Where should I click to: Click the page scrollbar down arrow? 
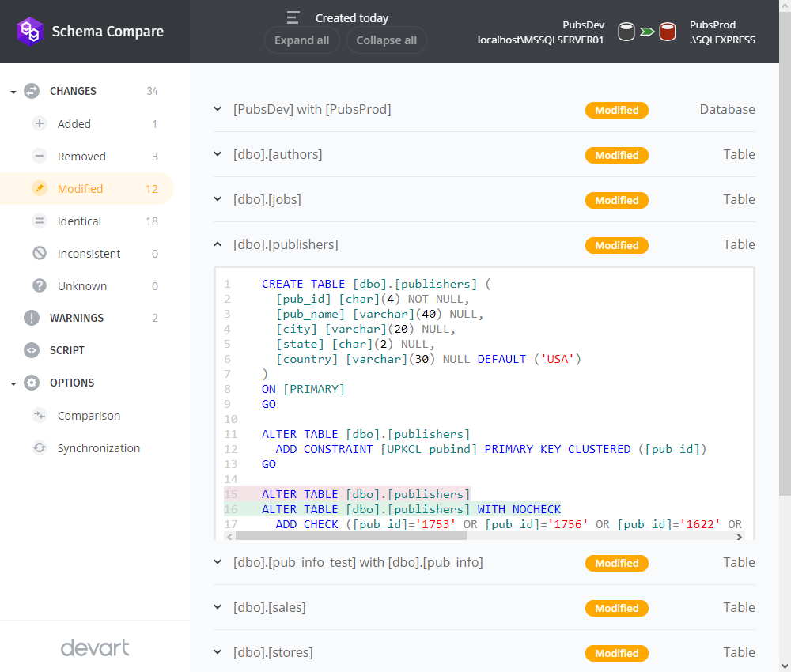[785, 666]
